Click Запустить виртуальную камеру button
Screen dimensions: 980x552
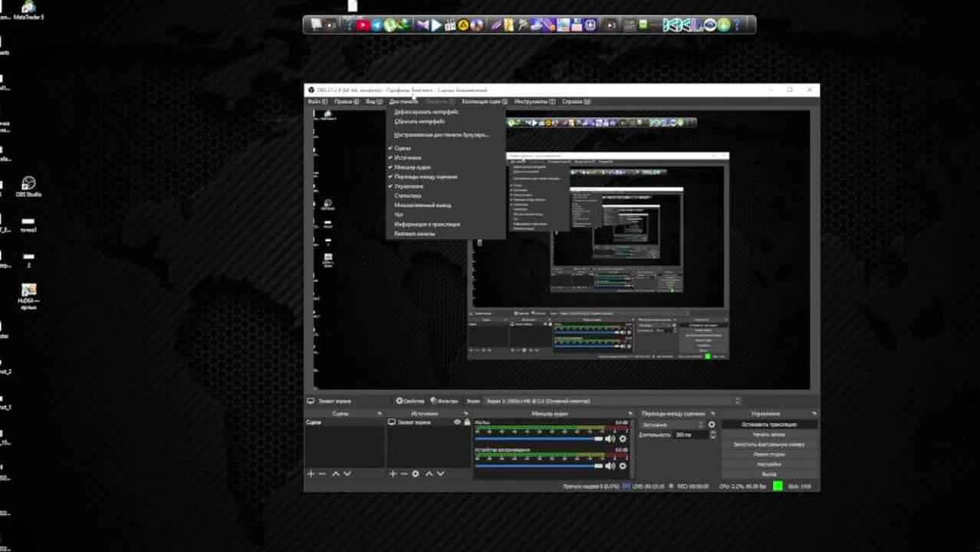point(769,444)
